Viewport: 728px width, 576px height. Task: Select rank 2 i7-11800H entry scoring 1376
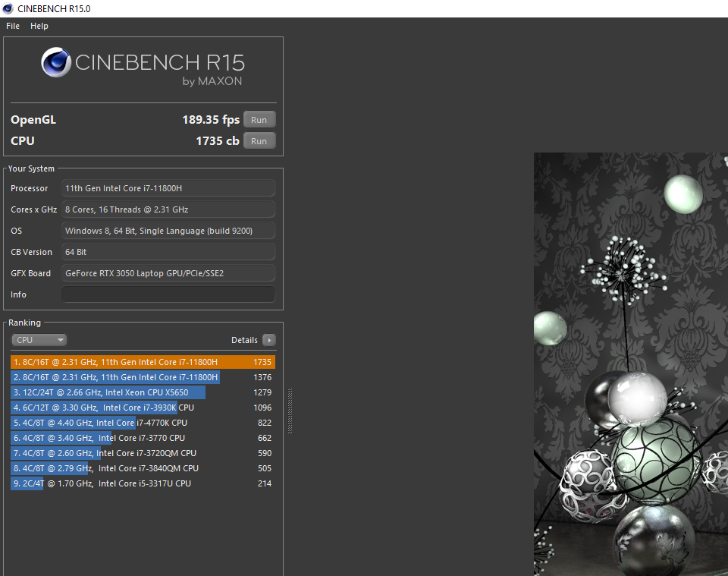[143, 377]
